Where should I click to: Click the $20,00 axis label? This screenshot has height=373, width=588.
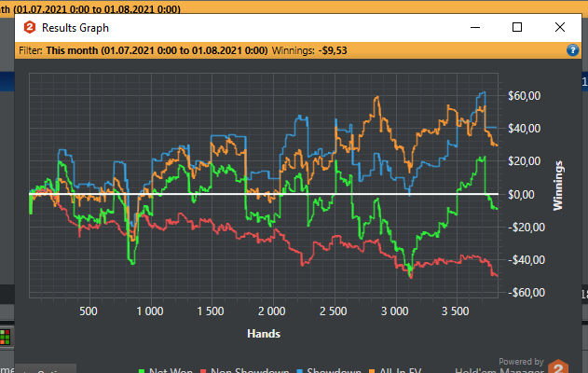point(525,161)
